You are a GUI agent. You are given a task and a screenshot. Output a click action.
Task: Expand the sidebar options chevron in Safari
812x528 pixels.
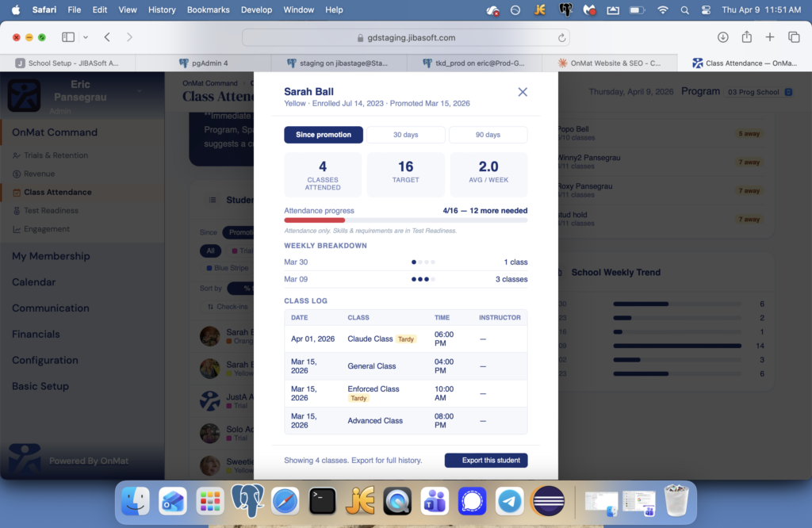click(86, 37)
